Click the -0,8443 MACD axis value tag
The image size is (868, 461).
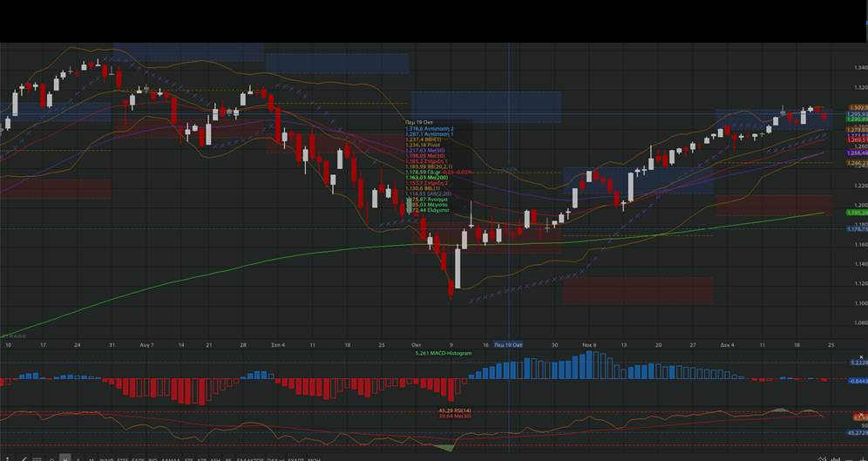pyautogui.click(x=858, y=381)
